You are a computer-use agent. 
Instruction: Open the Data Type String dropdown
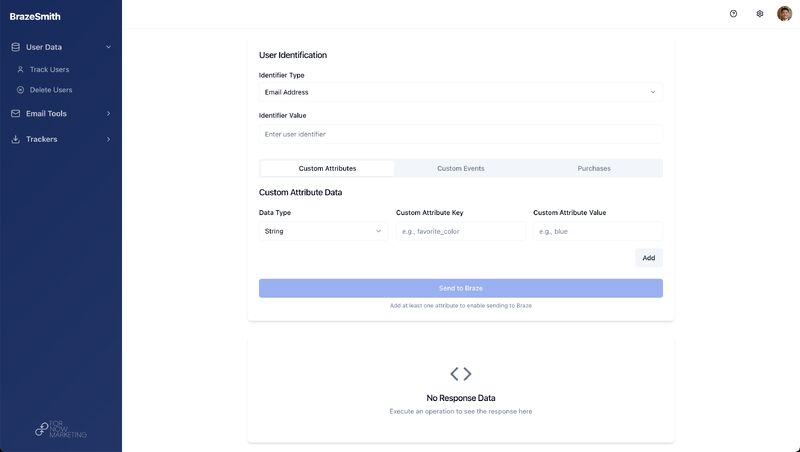click(323, 231)
